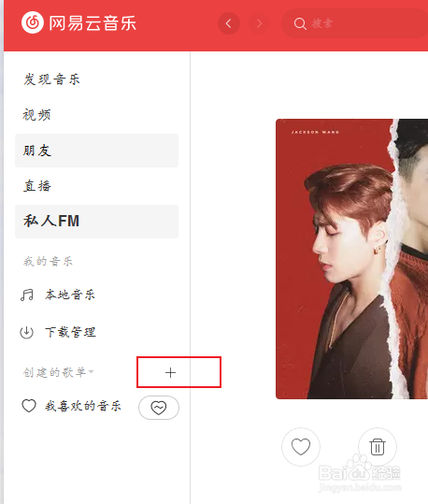Click the NetEase Cloud Music logo icon
428x504 pixels.
33,22
